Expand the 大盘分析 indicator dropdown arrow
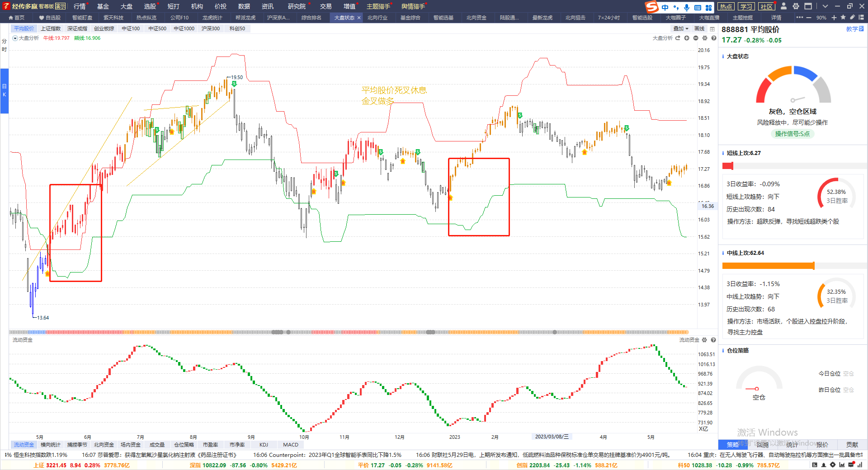The width and height of the screenshot is (868, 470). [x=15, y=38]
